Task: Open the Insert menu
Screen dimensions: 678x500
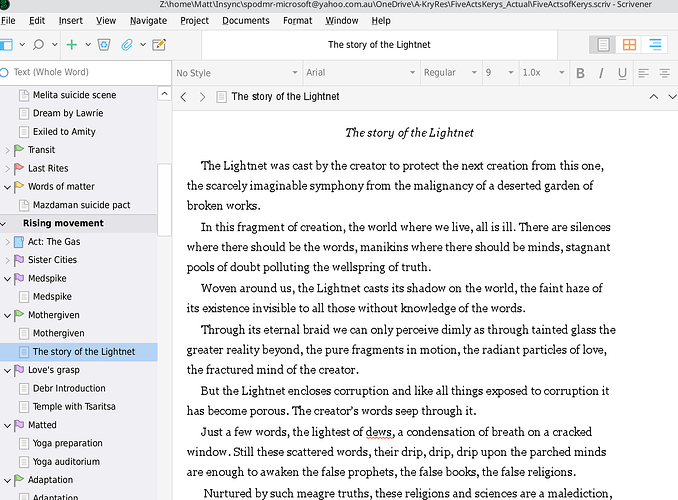Action: coord(70,20)
